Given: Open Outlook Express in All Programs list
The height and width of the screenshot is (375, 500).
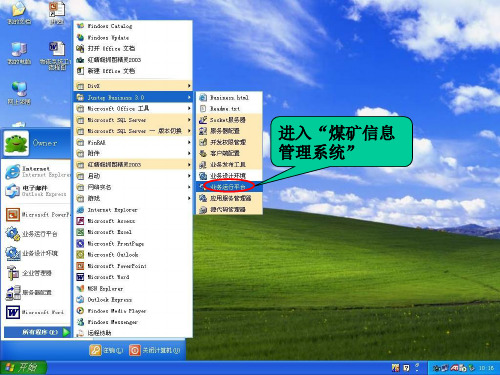Looking at the screenshot, I should click(133, 300).
